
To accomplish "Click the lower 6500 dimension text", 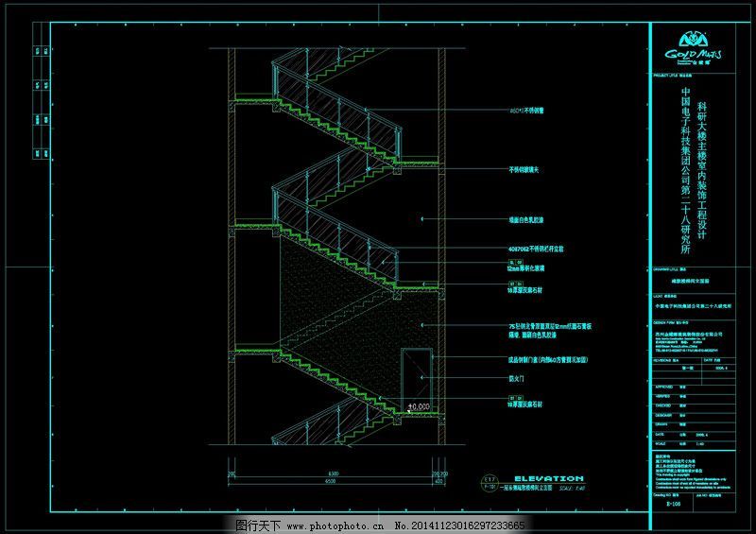I will [x=330, y=481].
